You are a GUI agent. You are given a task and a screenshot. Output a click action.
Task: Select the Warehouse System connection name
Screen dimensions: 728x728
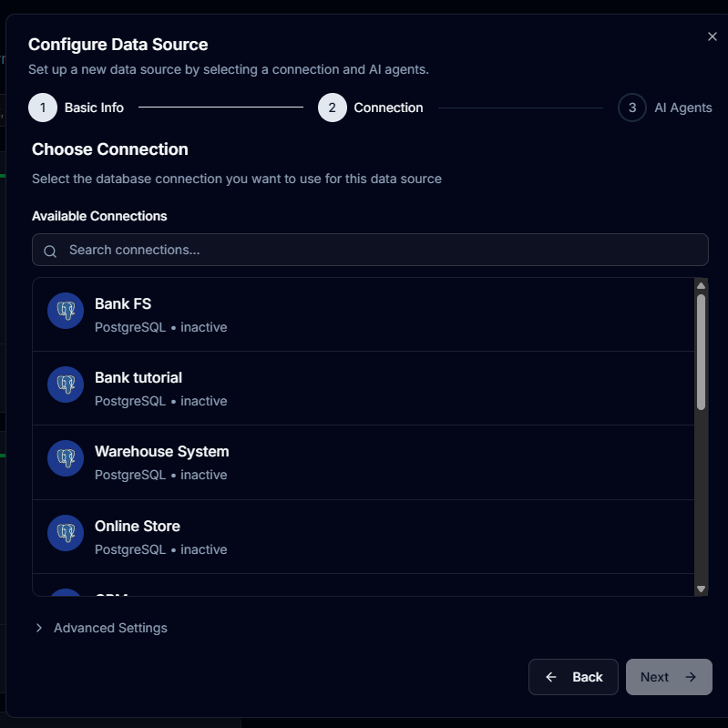[161, 451]
